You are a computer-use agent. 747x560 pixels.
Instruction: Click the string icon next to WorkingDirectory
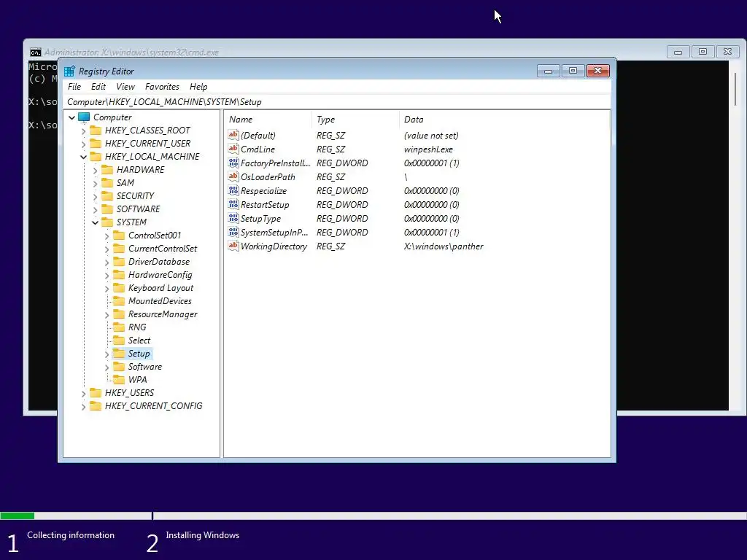(x=233, y=246)
